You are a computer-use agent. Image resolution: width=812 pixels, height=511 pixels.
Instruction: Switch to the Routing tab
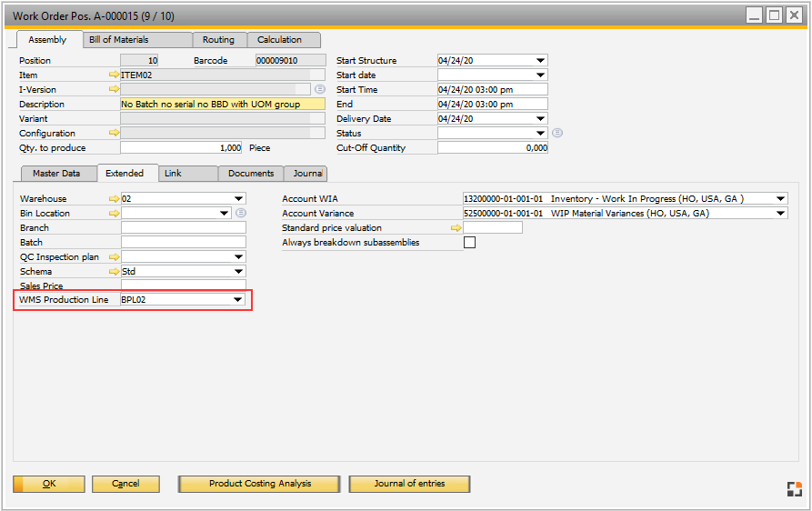[218, 40]
